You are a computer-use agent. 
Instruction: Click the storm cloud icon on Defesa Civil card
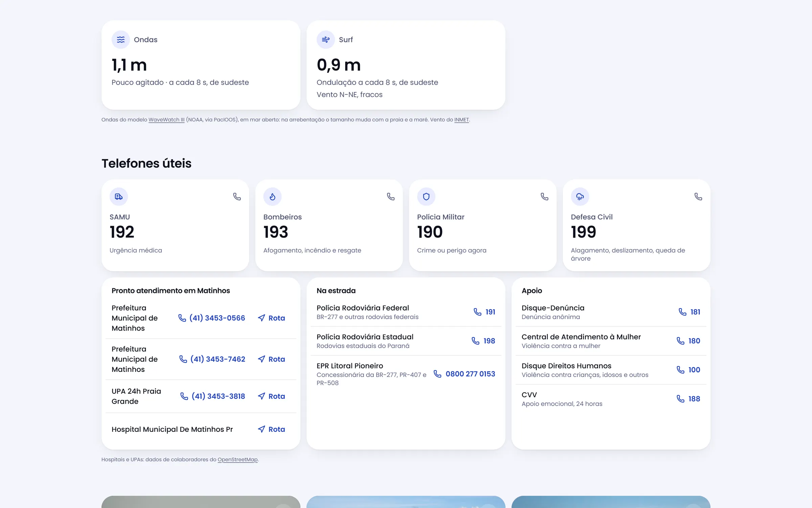tap(580, 196)
